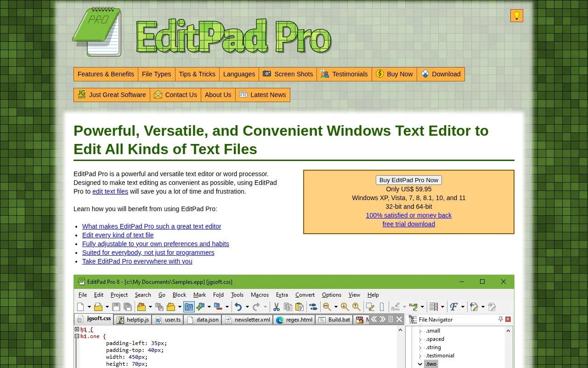Click the Undo arrow icon
588x368 pixels.
(238, 307)
